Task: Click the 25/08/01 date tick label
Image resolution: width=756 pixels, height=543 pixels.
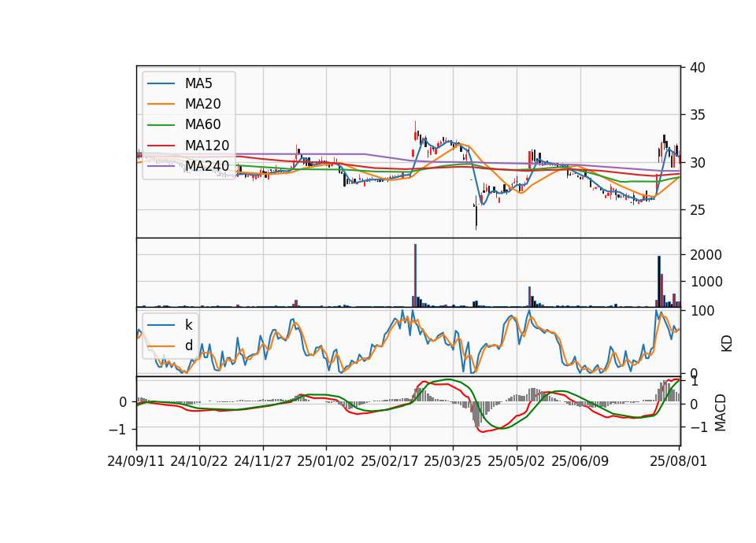Action: click(679, 461)
